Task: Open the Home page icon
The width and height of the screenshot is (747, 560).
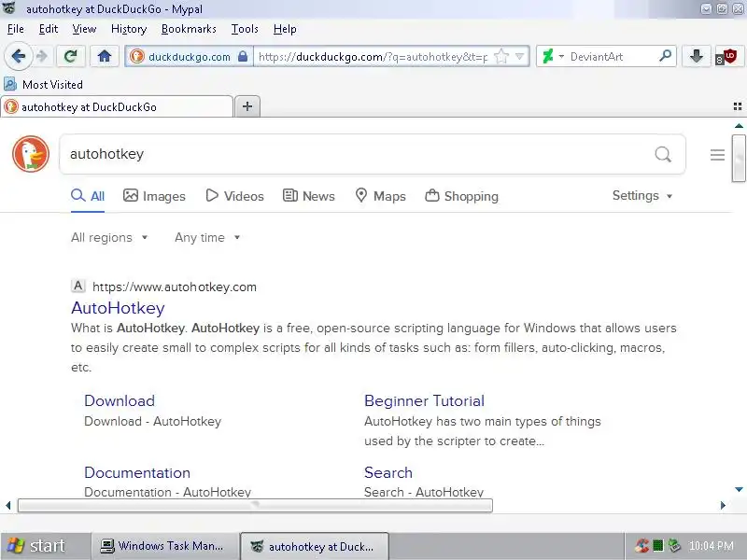Action: point(105,57)
